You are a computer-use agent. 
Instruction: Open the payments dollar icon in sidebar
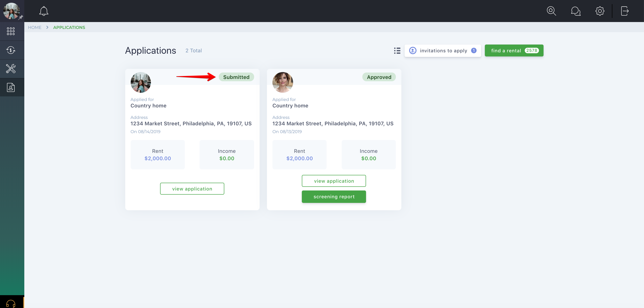pos(11,50)
